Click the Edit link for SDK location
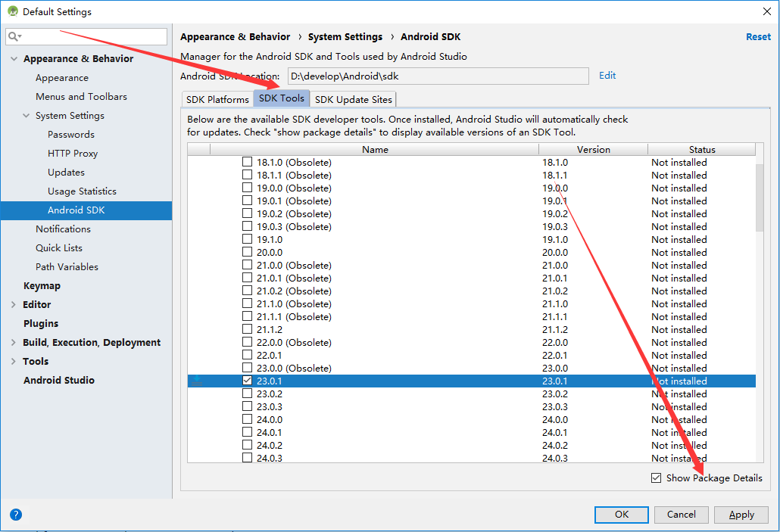The height and width of the screenshot is (532, 780). tap(607, 76)
